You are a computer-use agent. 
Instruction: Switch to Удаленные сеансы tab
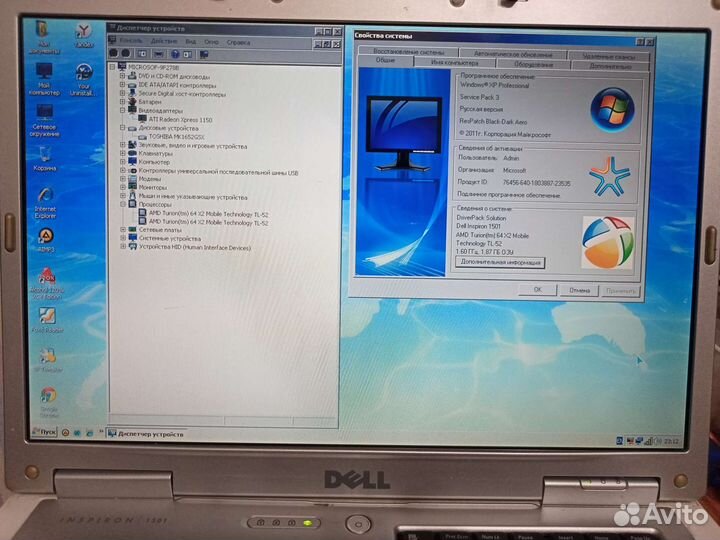608,56
